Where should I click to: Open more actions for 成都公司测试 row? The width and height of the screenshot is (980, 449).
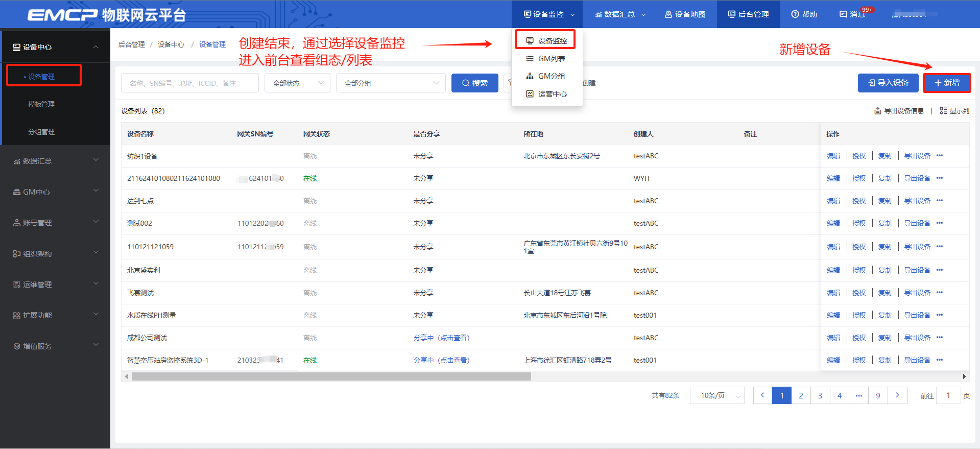[x=940, y=338]
